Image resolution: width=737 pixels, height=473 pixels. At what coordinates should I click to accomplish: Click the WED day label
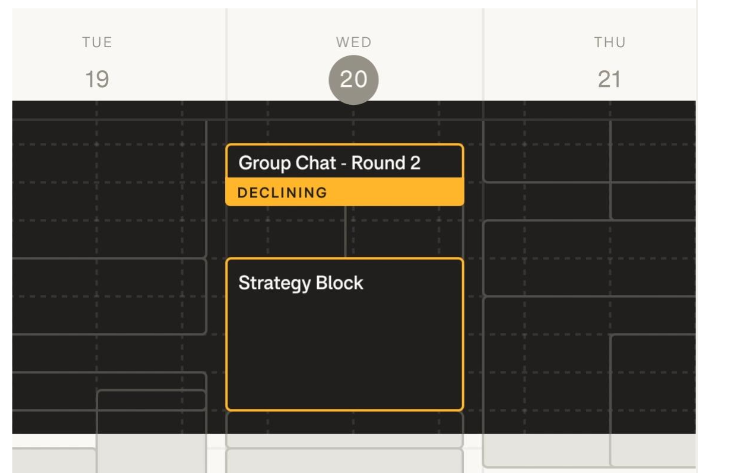pos(354,42)
